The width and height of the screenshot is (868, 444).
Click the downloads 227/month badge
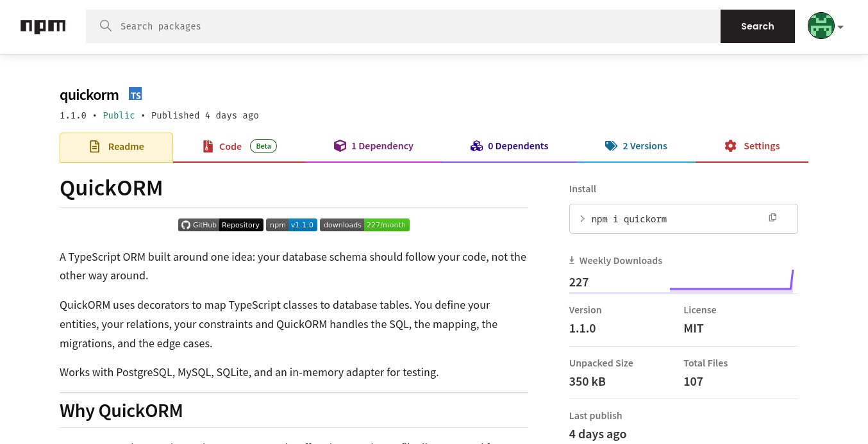tap(365, 225)
